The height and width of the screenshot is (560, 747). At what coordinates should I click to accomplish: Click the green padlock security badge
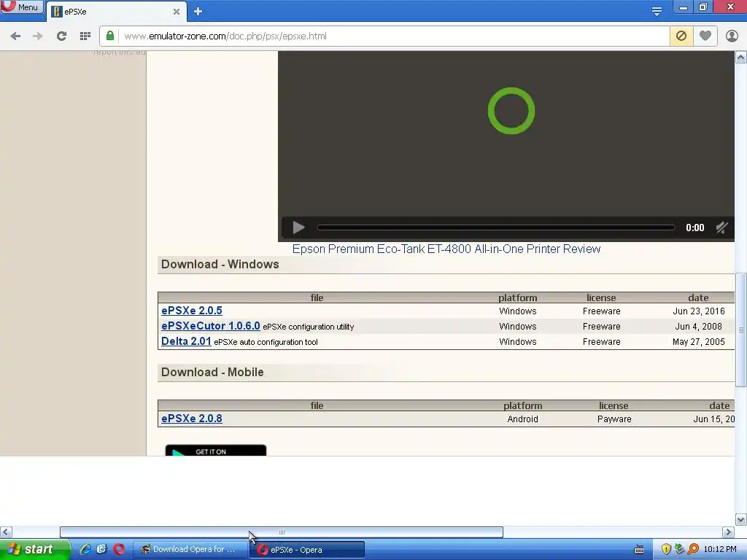110,36
